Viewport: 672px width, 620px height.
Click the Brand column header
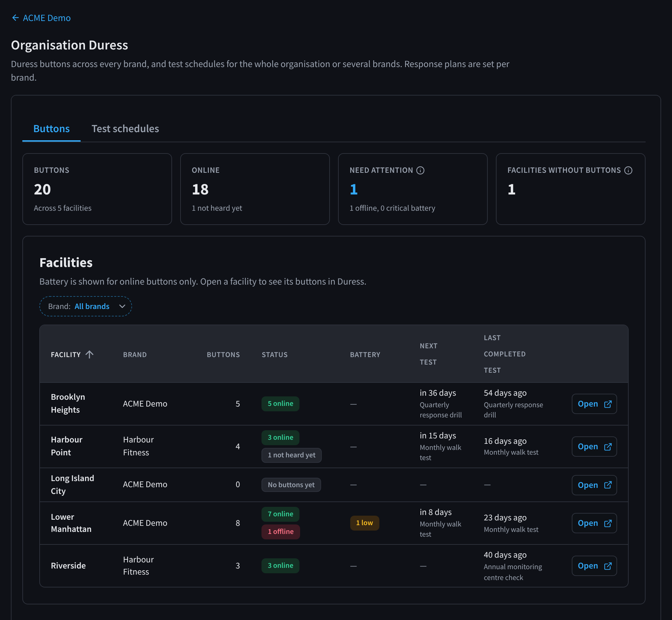135,354
